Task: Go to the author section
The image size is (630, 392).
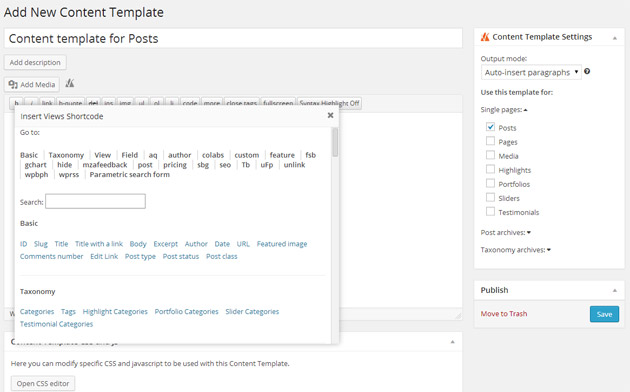Action: [180, 155]
